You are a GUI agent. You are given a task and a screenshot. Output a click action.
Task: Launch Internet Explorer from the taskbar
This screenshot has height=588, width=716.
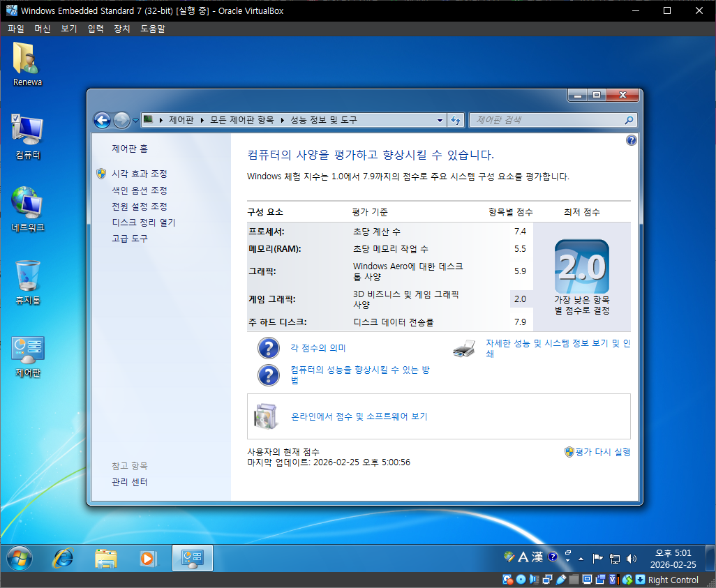click(64, 558)
